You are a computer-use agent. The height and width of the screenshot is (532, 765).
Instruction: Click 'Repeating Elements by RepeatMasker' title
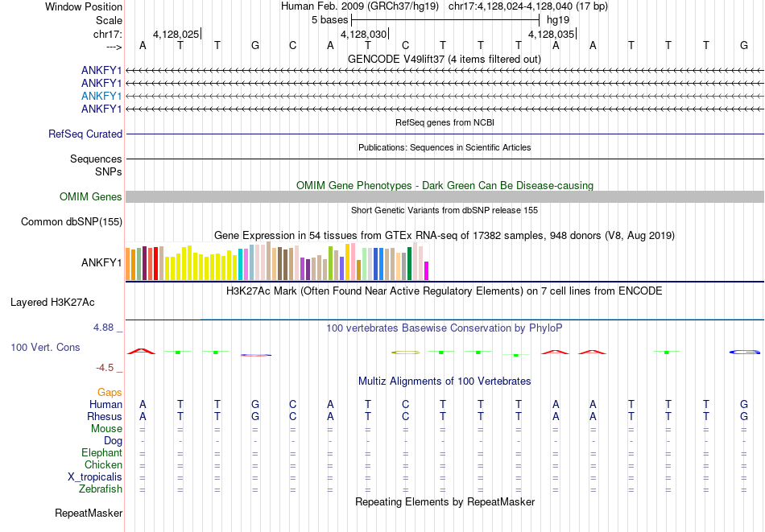tap(445, 501)
